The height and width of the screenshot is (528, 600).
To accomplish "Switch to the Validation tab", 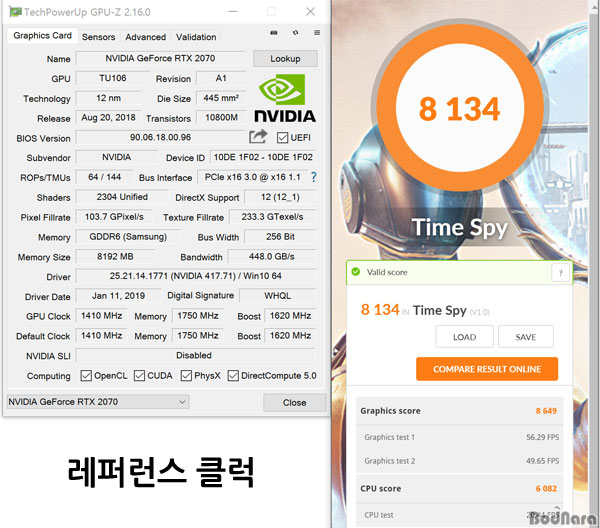I will [x=196, y=37].
